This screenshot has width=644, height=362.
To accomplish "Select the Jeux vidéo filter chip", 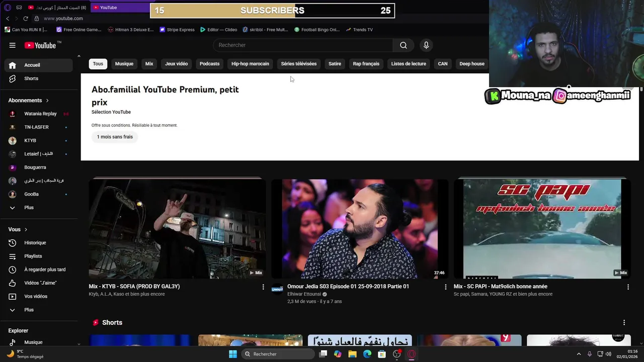I will (177, 64).
